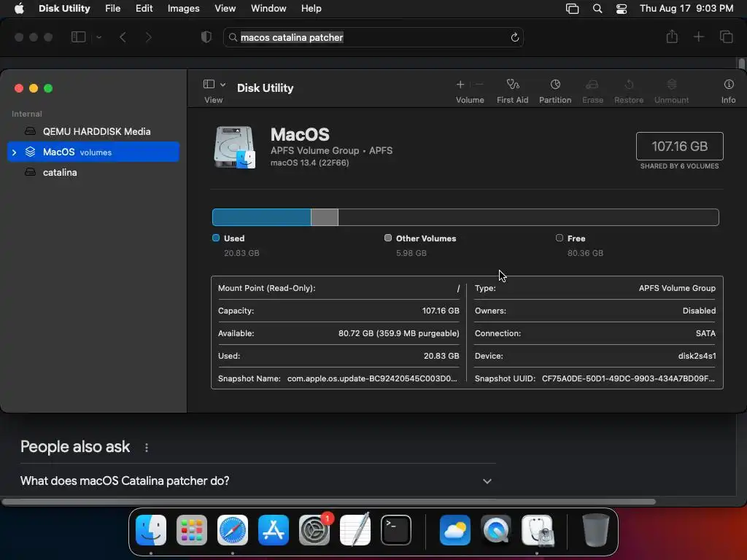Screen dimensions: 747x560
Task: Click SATA connection value
Action: point(705,333)
